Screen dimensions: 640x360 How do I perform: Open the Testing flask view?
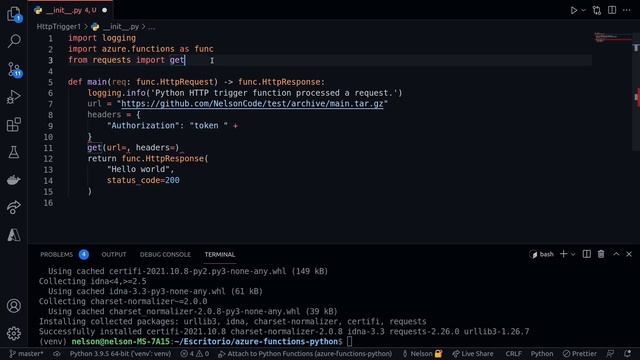click(x=14, y=152)
